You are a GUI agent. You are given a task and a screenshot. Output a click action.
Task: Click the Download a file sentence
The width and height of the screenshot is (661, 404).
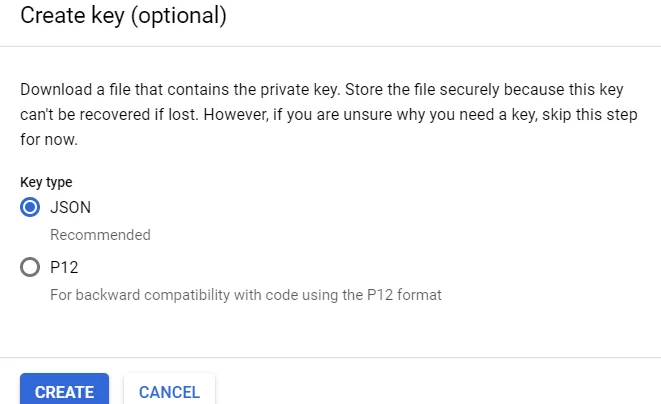coord(180,89)
